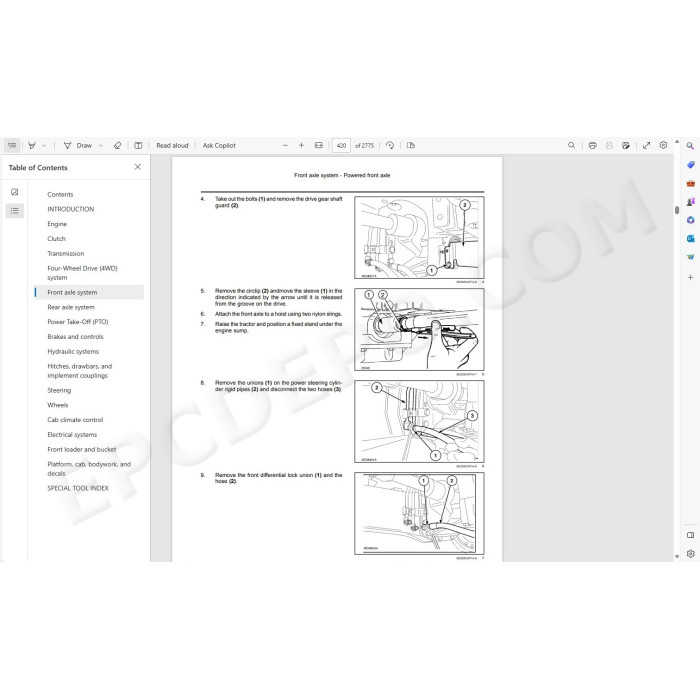Click the scroll up arrow
This screenshot has width=700, height=700.
(x=677, y=142)
